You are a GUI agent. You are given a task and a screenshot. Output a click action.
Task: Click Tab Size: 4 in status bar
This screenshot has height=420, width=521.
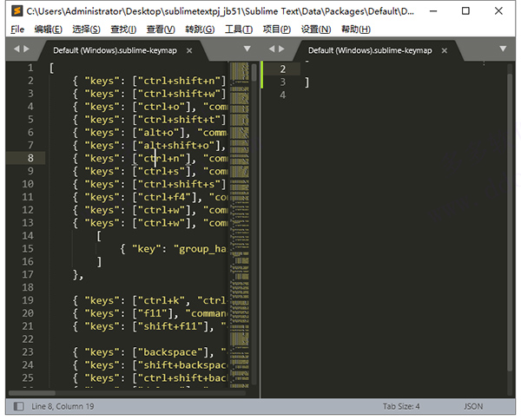pyautogui.click(x=401, y=406)
